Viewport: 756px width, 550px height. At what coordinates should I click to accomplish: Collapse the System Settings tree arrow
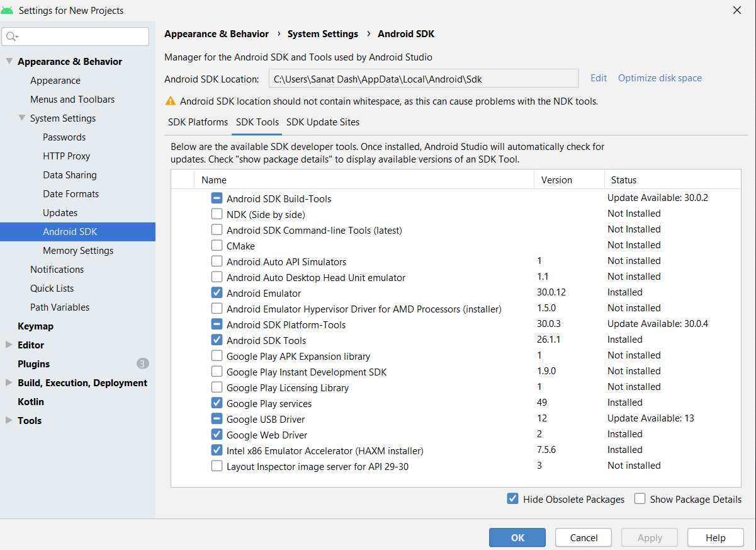(x=22, y=118)
